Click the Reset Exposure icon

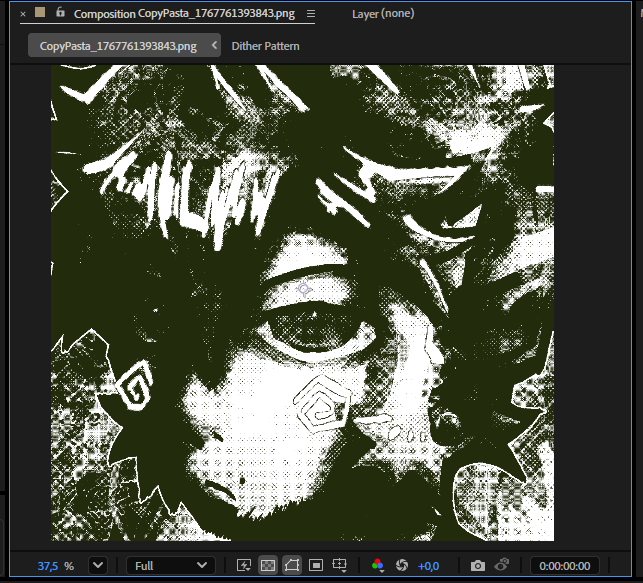[x=402, y=565]
